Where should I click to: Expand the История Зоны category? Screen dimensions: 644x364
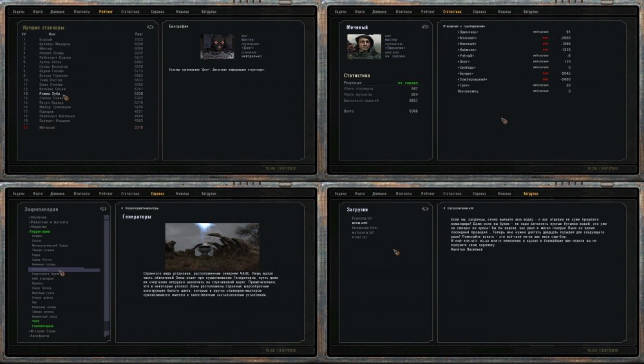coord(42,330)
